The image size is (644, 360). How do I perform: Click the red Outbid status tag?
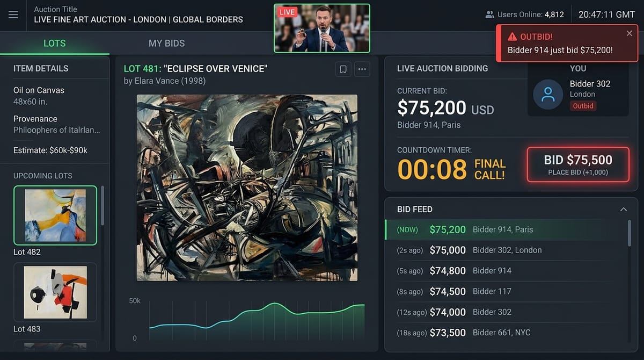click(583, 106)
